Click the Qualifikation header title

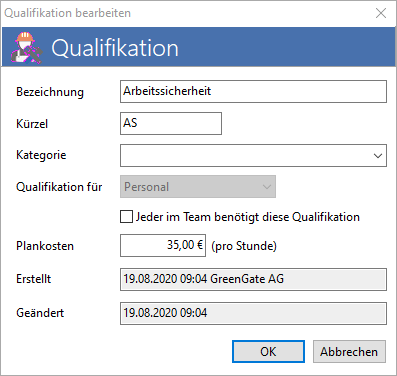[x=115, y=48]
